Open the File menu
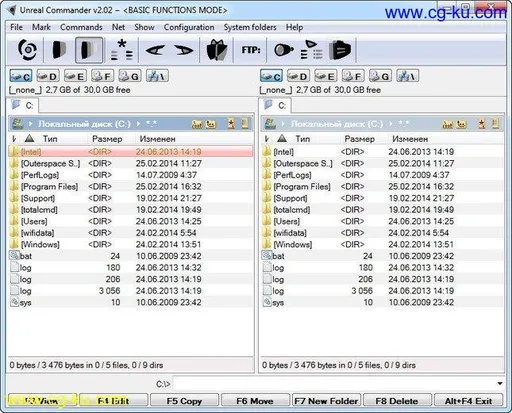The height and width of the screenshot is (413, 512). [x=16, y=27]
